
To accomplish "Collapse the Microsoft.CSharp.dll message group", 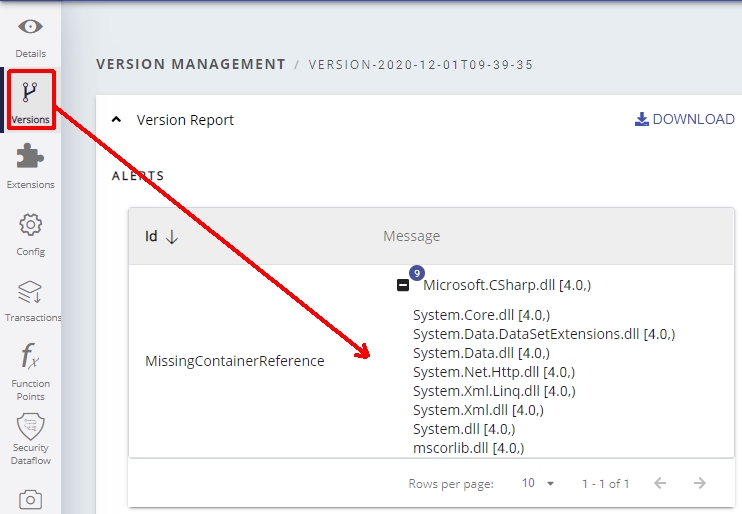I will 403,286.
